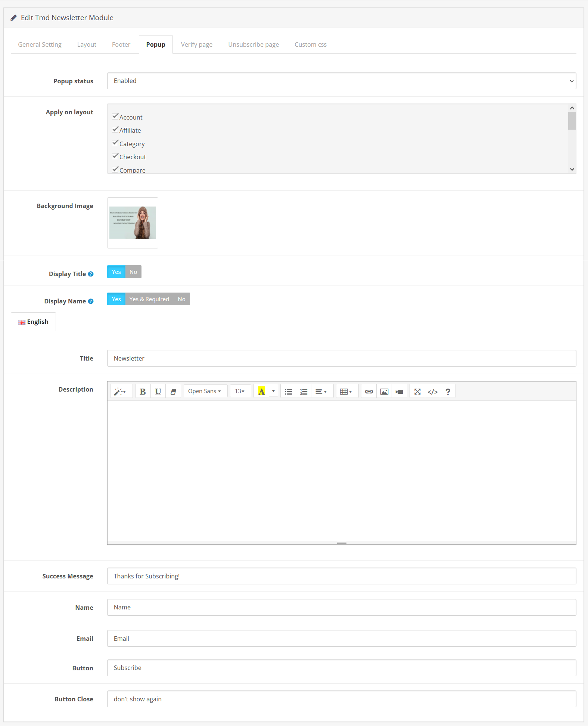Open the Open Sans font family dropdown
The height and width of the screenshot is (726, 588).
(205, 391)
